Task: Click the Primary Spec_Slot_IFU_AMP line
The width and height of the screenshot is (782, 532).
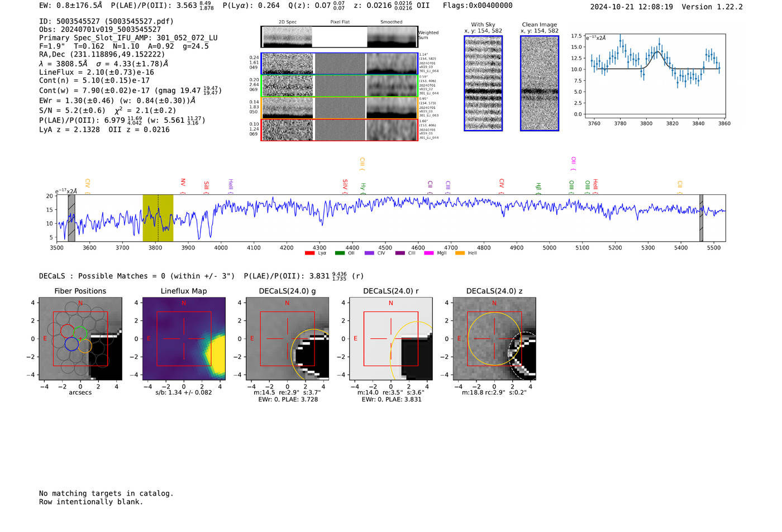Action: click(128, 38)
